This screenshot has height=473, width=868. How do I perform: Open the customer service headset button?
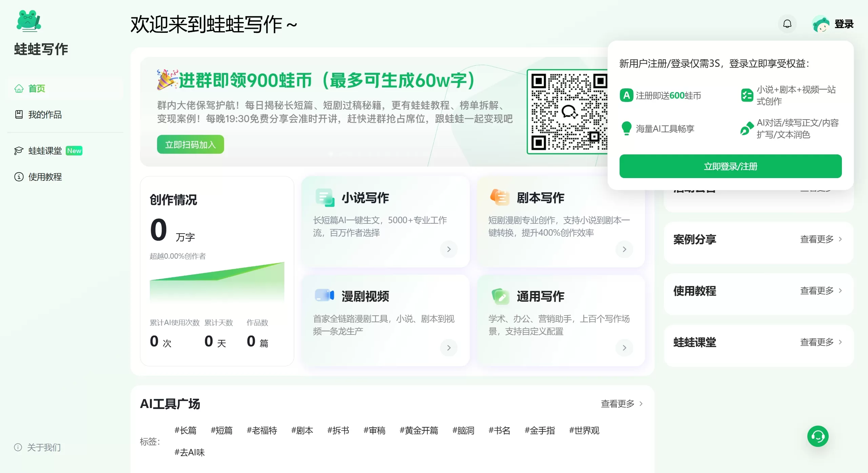click(x=818, y=436)
